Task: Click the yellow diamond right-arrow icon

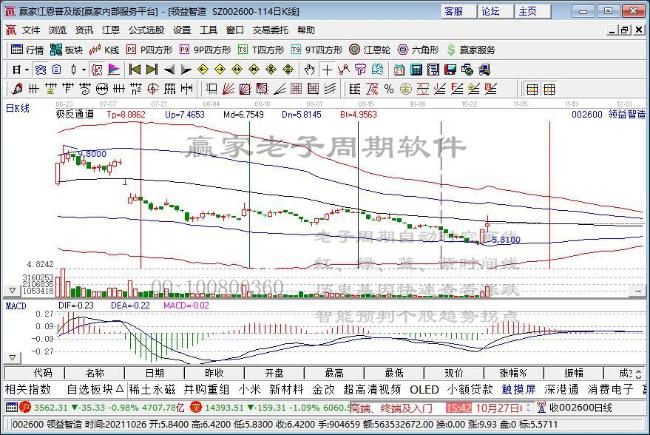Action: pos(220,70)
